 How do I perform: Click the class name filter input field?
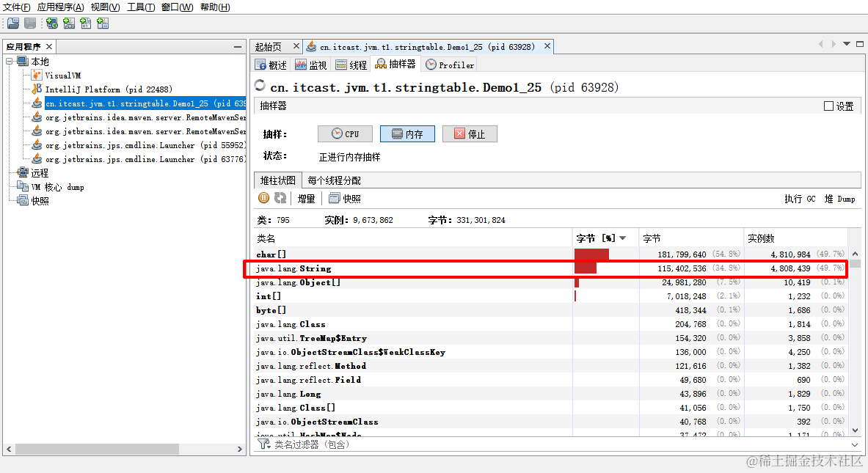click(x=559, y=444)
